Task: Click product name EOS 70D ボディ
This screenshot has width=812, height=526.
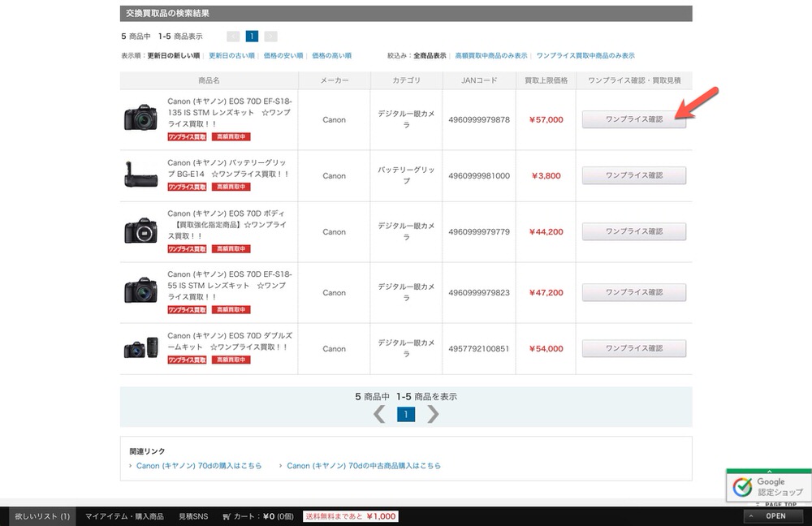Action: [x=227, y=224]
